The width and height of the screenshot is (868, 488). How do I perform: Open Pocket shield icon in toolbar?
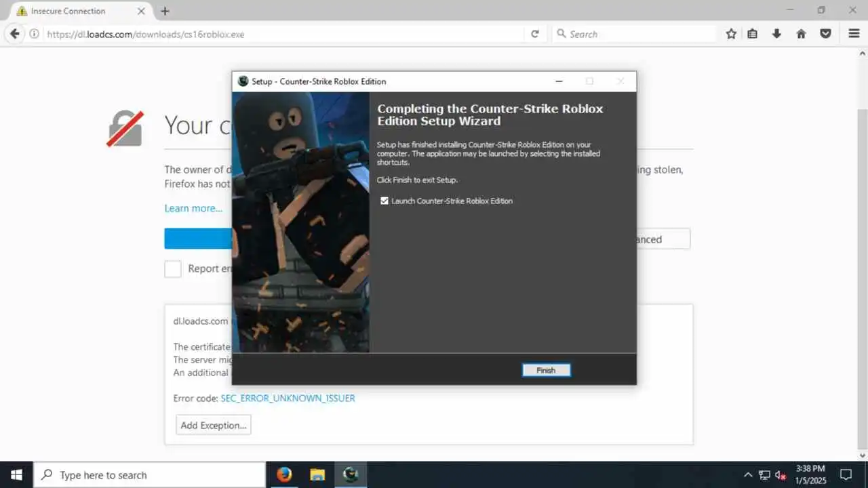click(825, 34)
